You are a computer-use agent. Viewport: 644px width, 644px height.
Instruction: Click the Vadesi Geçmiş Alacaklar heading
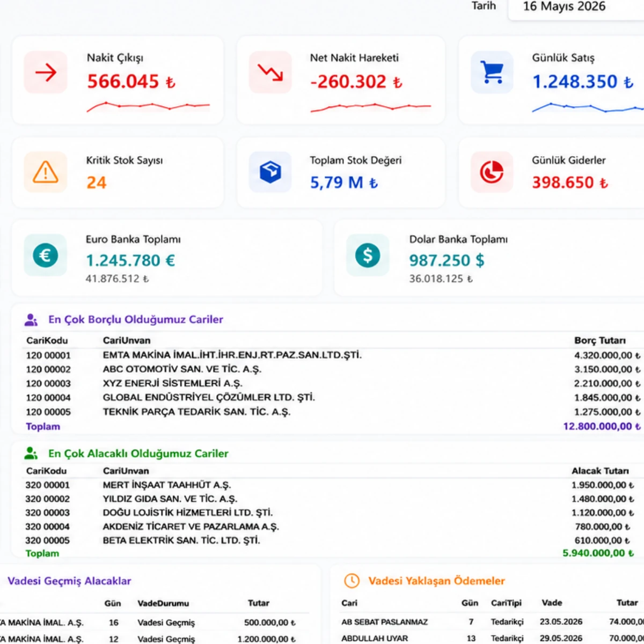tap(69, 581)
